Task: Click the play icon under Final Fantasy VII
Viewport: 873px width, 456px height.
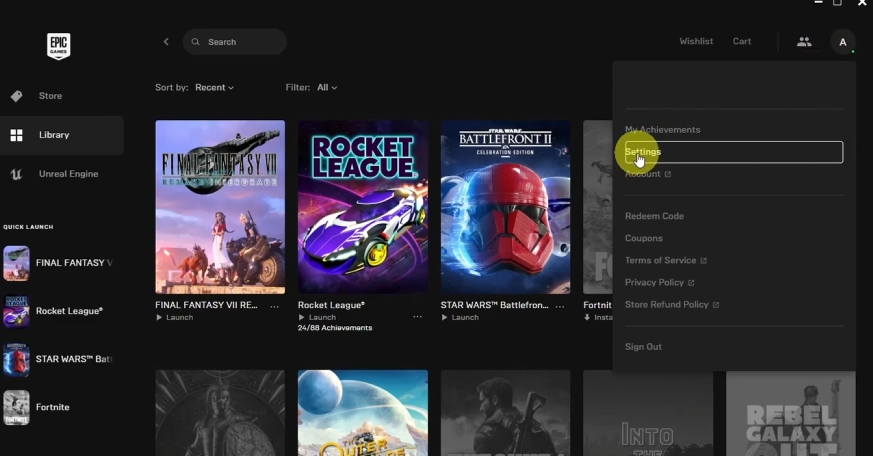Action: click(159, 317)
